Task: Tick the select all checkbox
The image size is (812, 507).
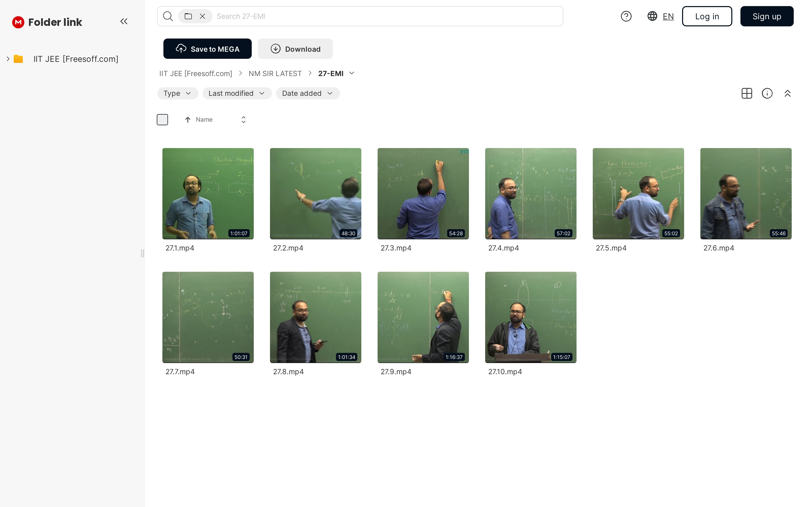Action: (x=162, y=120)
